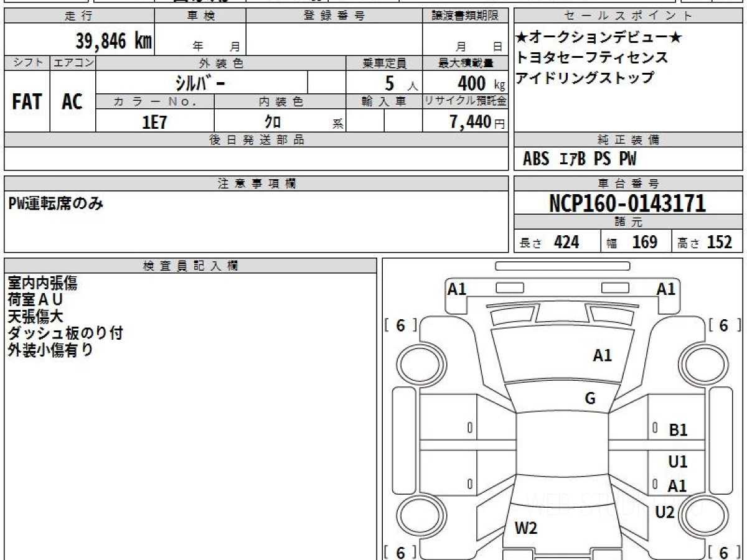Click the W2 mark on diagram

pos(526,529)
